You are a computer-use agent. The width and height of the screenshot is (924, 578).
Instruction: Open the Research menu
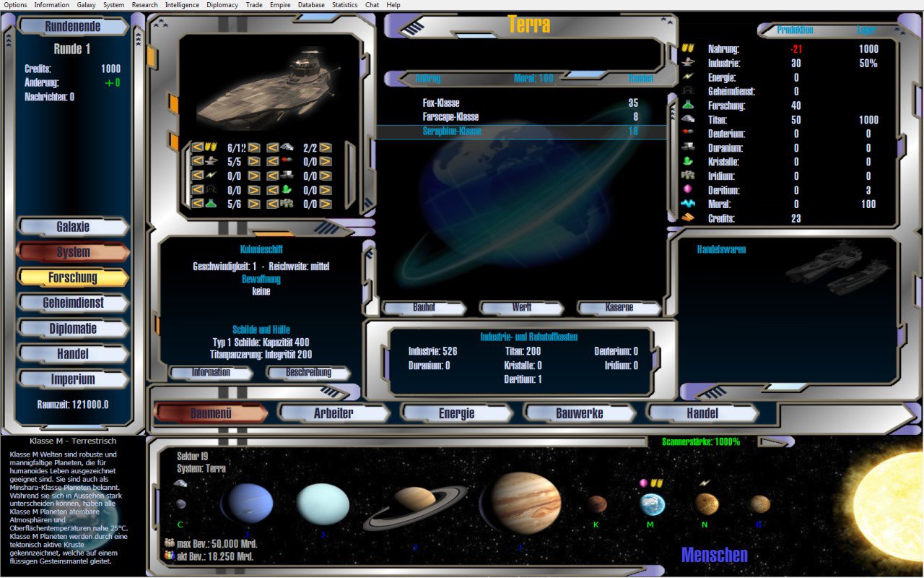coord(144,5)
